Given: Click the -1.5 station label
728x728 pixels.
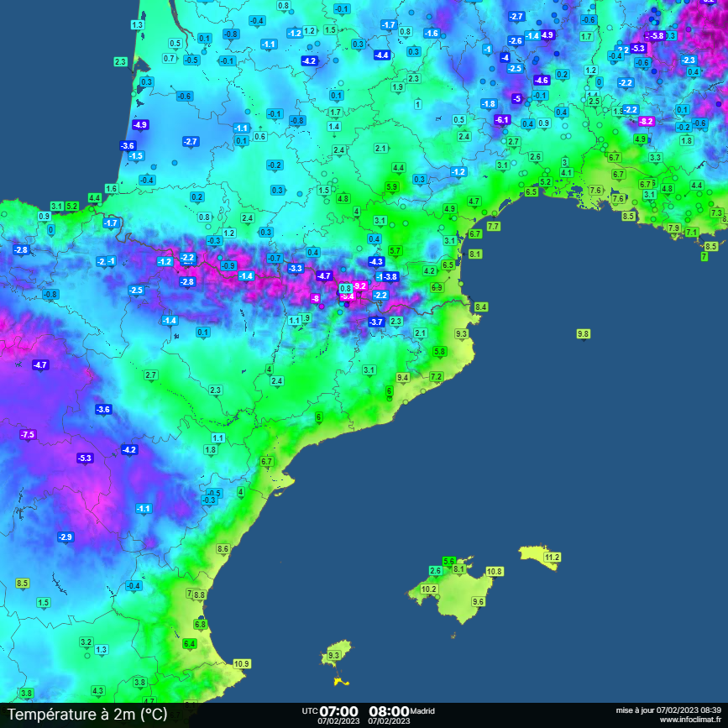Looking at the screenshot, I should pyautogui.click(x=136, y=156).
